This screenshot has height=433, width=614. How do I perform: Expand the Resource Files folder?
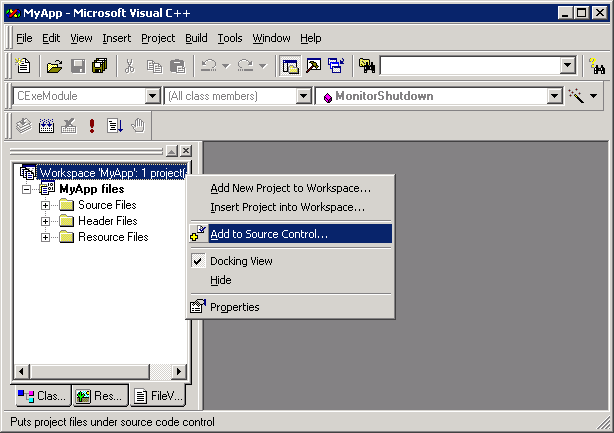coord(45,237)
